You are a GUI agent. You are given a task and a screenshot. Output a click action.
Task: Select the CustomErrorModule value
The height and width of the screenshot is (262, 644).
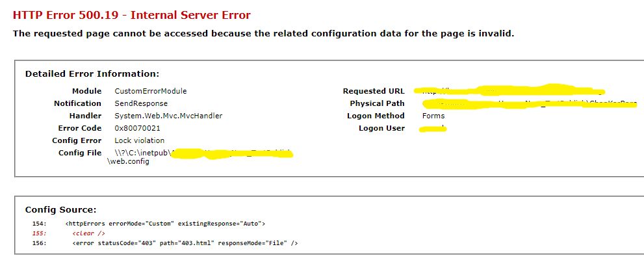[x=150, y=91]
